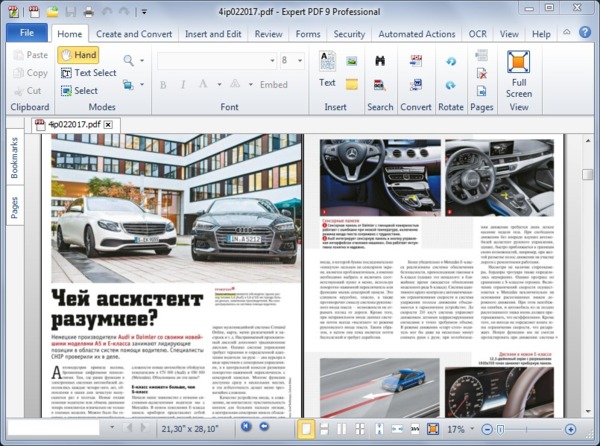Click the Fit Visible icon in status bar

tap(415, 429)
